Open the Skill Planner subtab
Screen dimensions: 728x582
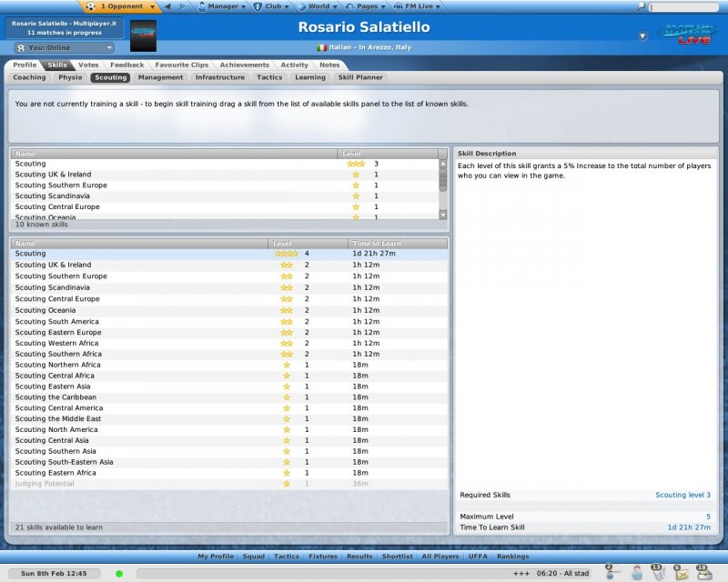pos(360,78)
